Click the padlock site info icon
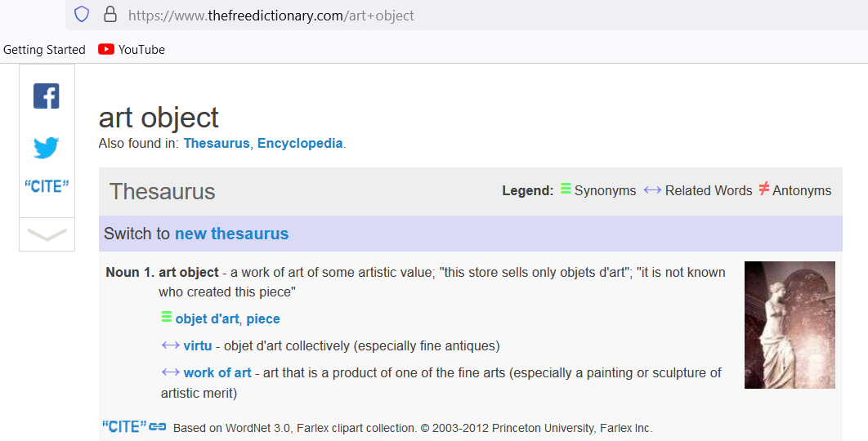868x441 pixels. point(110,15)
